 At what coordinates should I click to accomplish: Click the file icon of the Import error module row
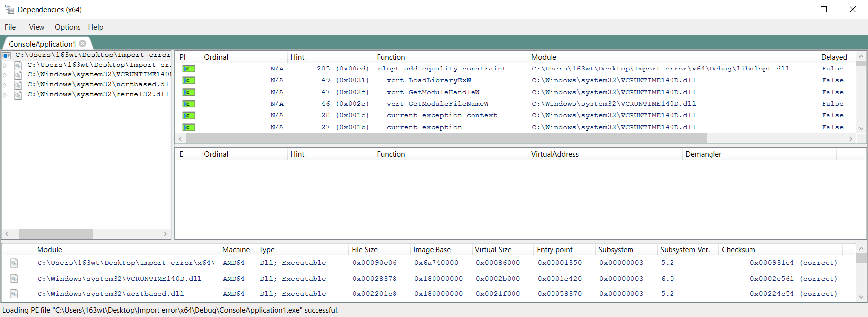[14, 263]
